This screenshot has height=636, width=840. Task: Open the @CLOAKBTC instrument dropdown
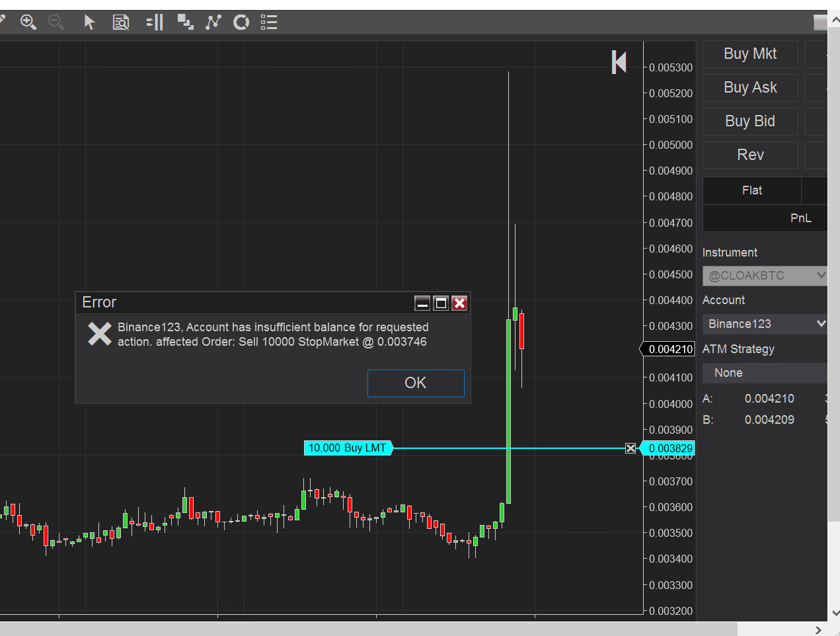coord(765,276)
